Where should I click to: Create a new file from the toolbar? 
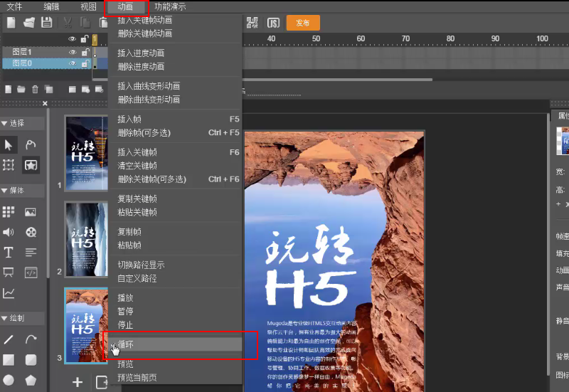pos(11,23)
